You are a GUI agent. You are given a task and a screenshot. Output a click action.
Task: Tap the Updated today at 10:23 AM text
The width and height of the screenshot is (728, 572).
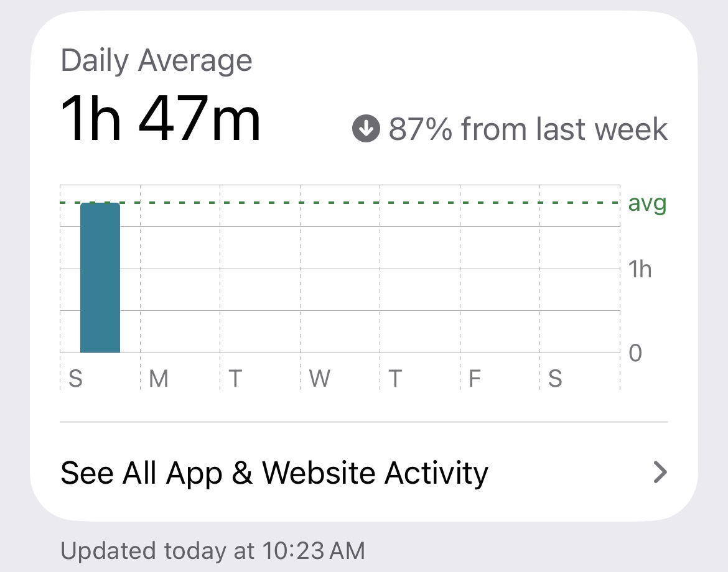(x=213, y=551)
